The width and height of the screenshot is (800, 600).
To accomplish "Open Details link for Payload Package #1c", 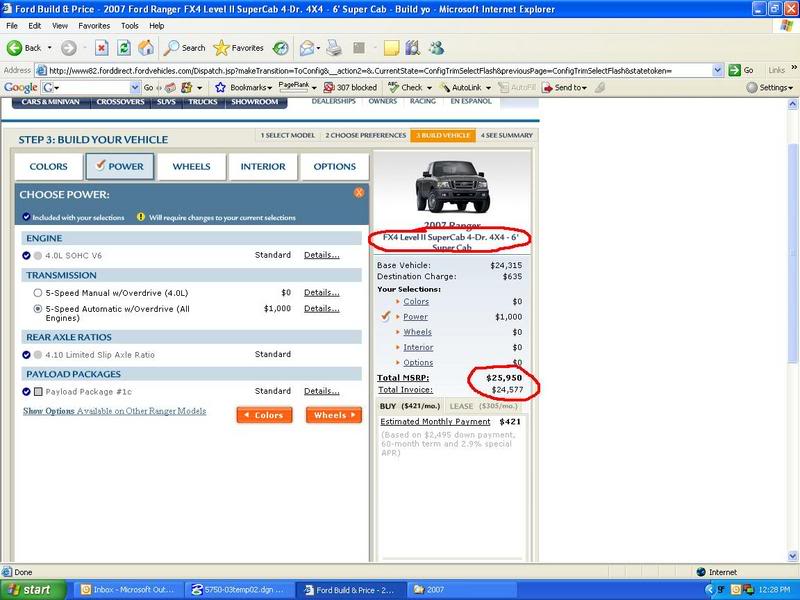I will [x=321, y=391].
